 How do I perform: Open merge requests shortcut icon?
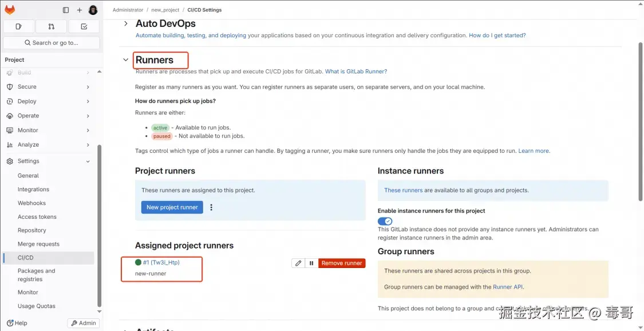[51, 26]
